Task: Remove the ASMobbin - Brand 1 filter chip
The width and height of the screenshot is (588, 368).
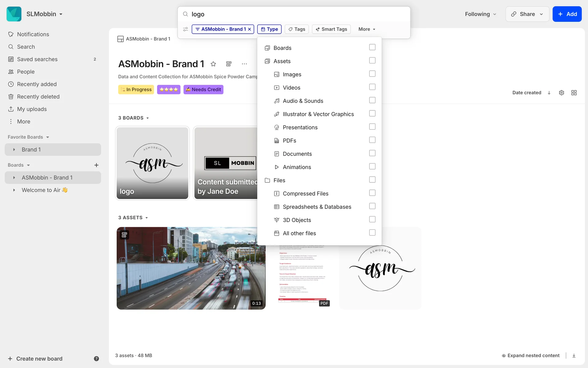Action: (x=250, y=29)
